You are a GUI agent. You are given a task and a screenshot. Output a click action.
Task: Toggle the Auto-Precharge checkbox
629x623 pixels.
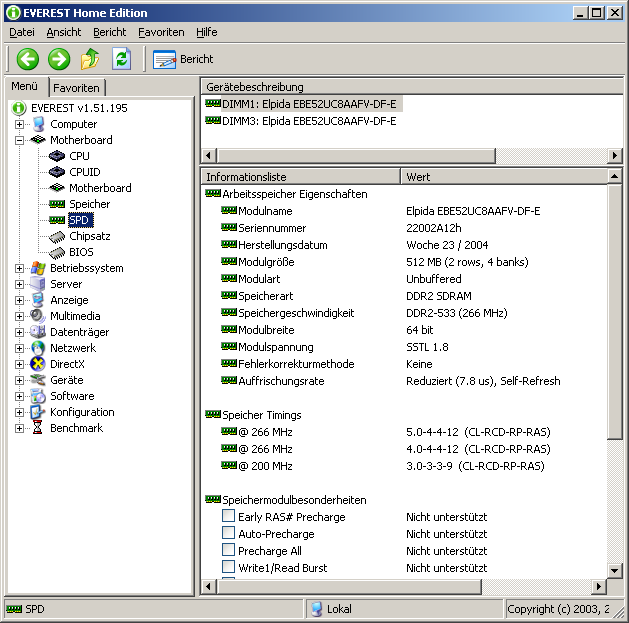pos(228,532)
